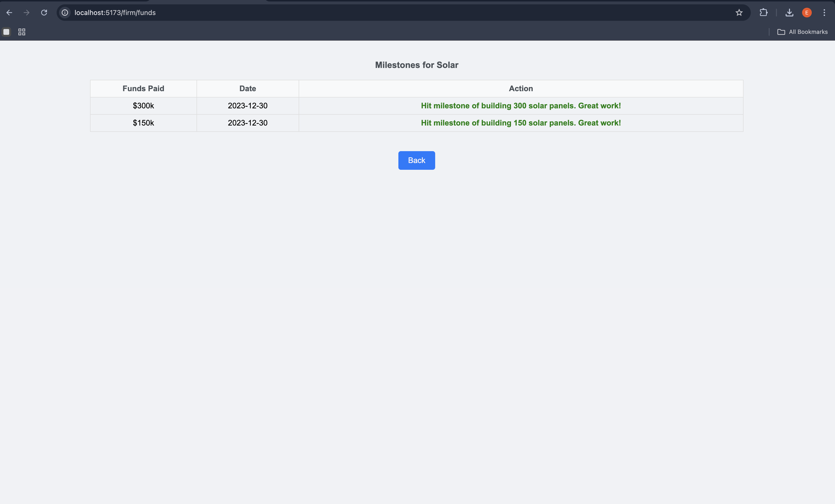This screenshot has height=504, width=835.
Task: Bookmark this page with the star
Action: [739, 13]
